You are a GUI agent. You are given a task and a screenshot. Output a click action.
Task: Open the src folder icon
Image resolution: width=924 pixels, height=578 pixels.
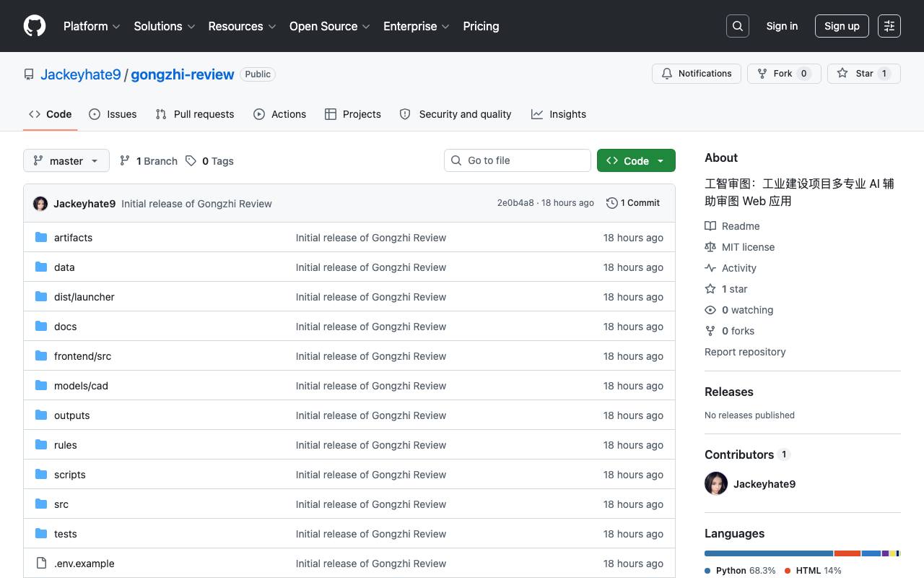tap(41, 504)
